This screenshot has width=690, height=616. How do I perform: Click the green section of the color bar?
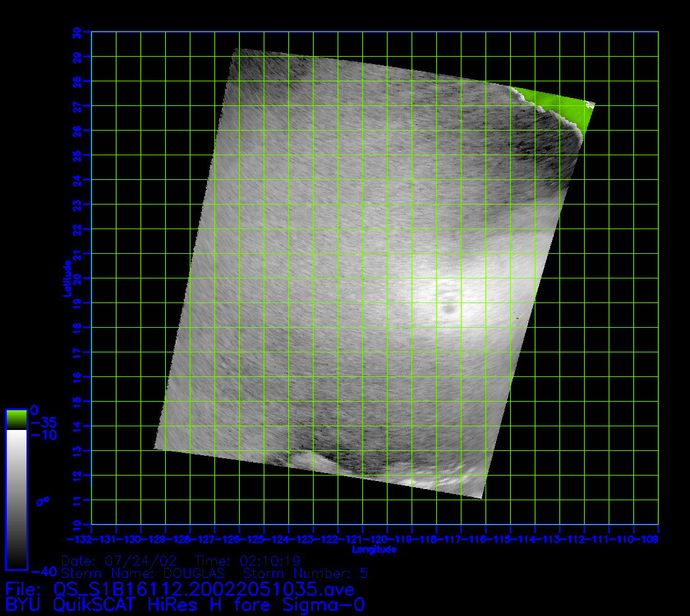(16, 419)
